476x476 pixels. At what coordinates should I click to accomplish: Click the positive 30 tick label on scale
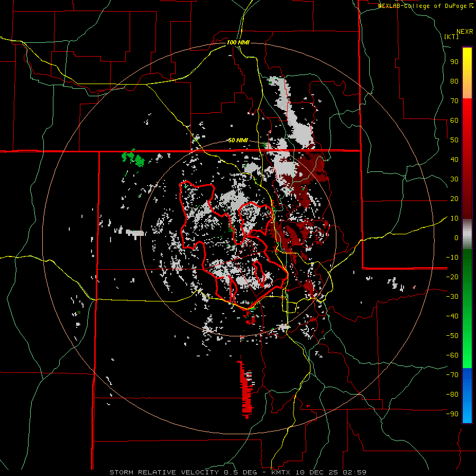pyautogui.click(x=454, y=179)
